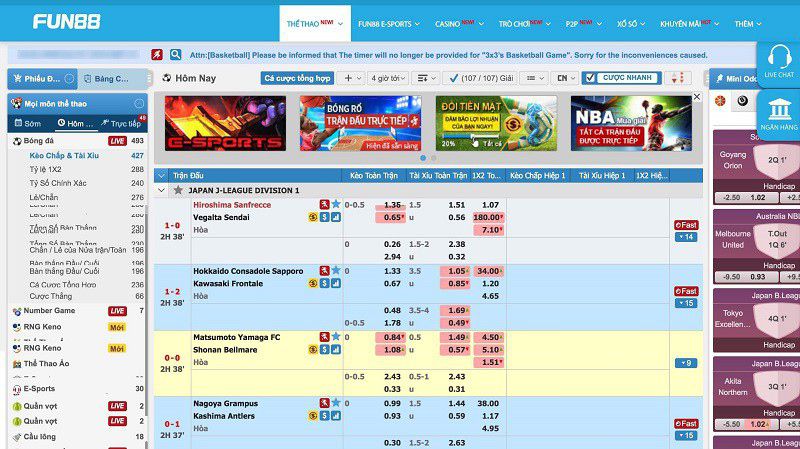Select Tỷ Số Chính Xác bet type

point(58,183)
